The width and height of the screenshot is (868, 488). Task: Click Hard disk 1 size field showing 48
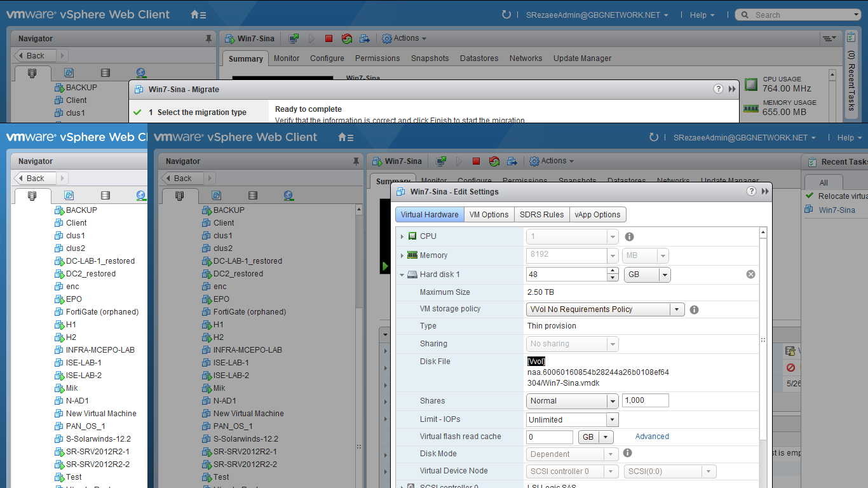[x=567, y=274]
